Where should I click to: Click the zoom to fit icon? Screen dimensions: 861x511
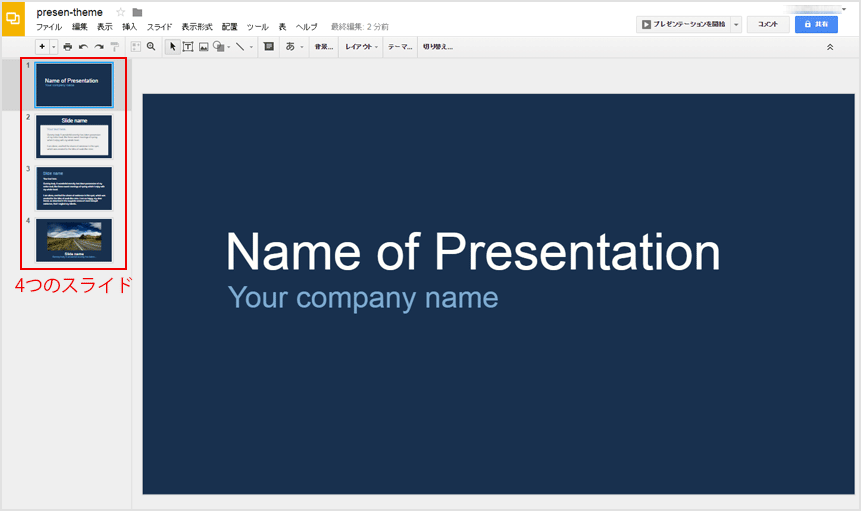(x=136, y=47)
